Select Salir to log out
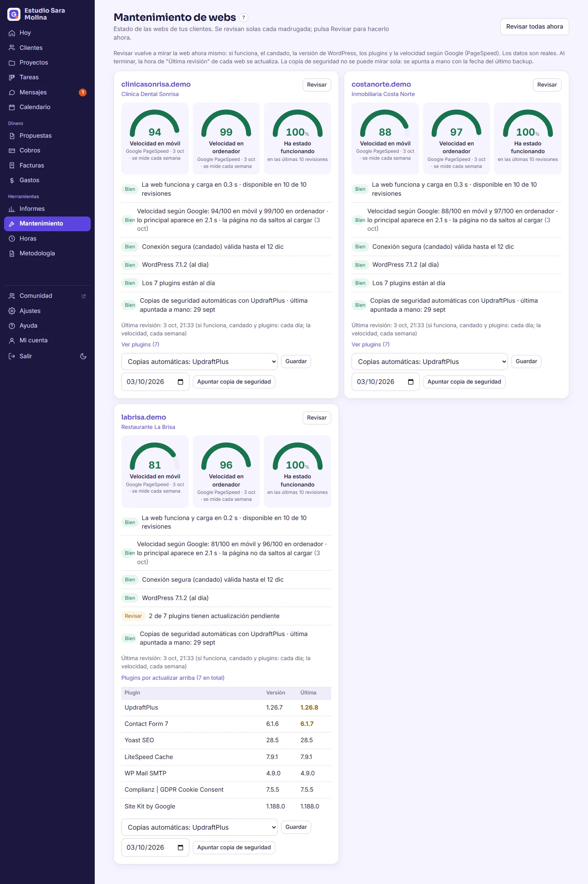Screen dimensions: 588x884 click(25, 356)
